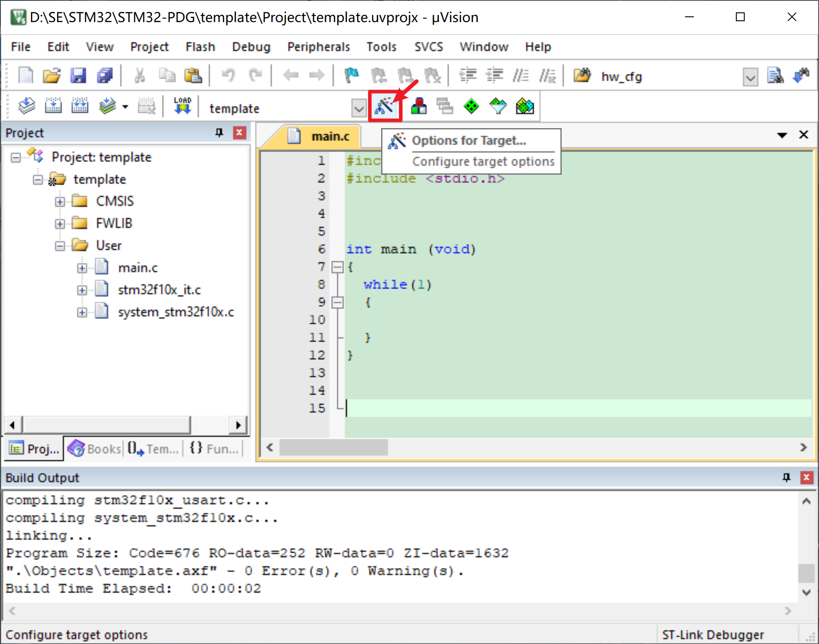Expand the CMSIS folder
The height and width of the screenshot is (644, 819).
(60, 202)
